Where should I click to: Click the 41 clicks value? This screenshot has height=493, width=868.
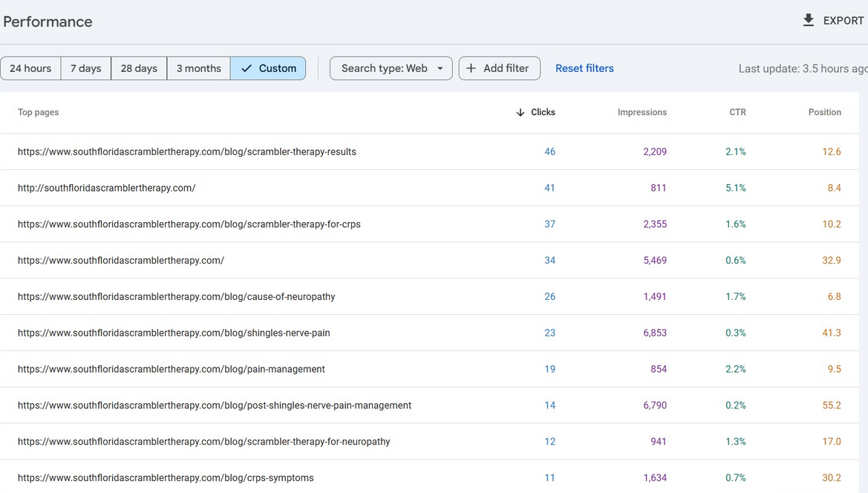[x=549, y=188]
